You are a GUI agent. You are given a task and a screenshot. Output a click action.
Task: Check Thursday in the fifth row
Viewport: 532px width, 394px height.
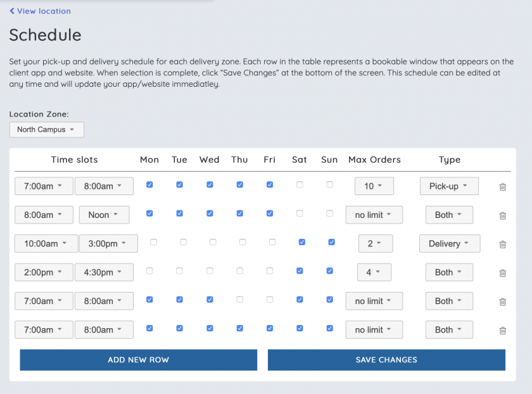[239, 298]
